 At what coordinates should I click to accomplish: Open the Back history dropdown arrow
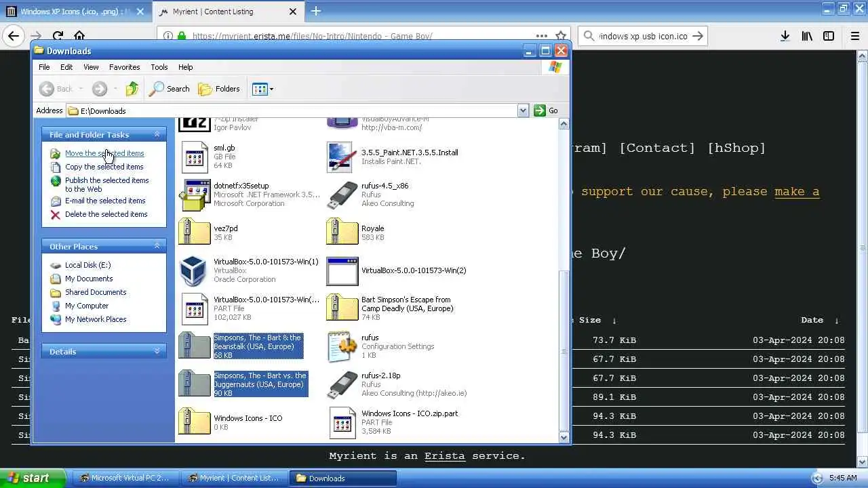point(81,89)
